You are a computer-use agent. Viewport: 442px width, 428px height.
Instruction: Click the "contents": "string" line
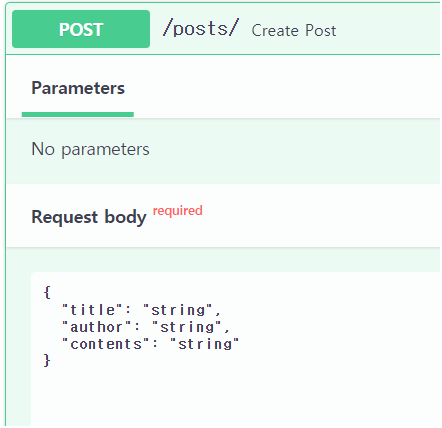[x=150, y=344]
